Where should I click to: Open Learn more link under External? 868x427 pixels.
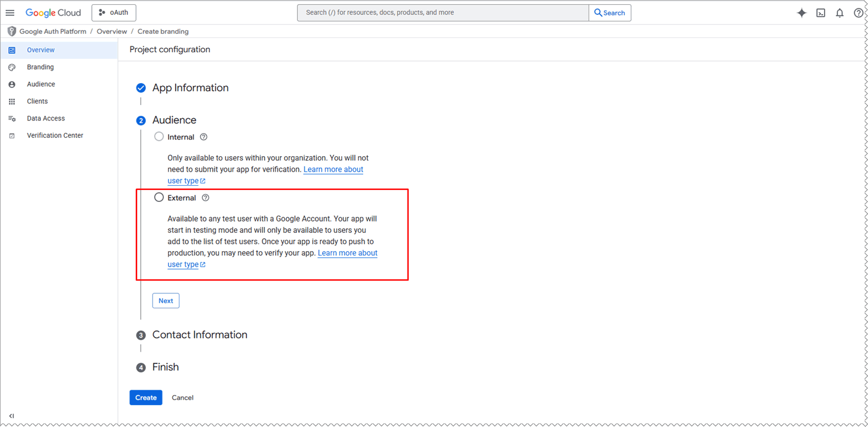tap(348, 253)
